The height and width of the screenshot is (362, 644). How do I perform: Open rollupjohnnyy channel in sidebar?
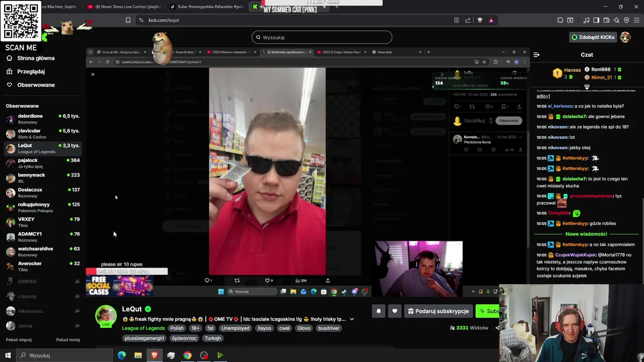[x=43, y=207]
